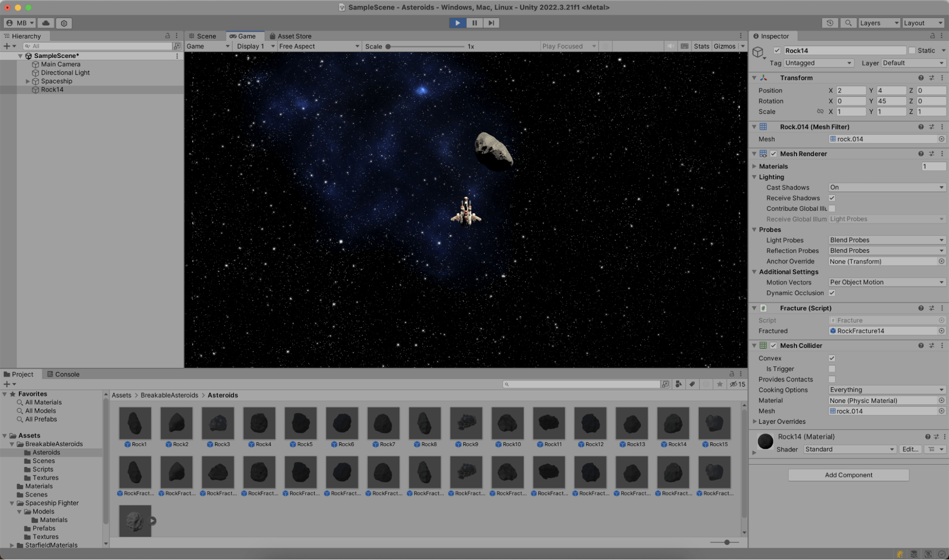Click the Edit button next to Standard shader
The height and width of the screenshot is (560, 949).
[910, 449]
